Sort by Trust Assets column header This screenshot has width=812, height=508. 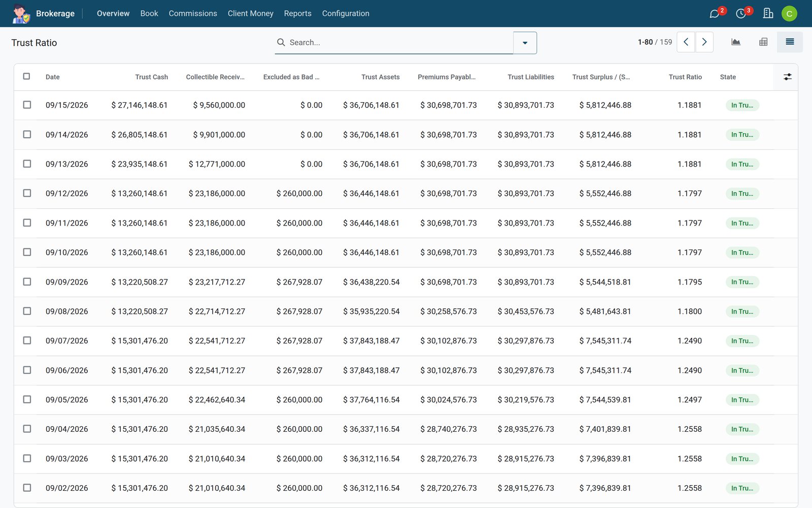pos(381,77)
